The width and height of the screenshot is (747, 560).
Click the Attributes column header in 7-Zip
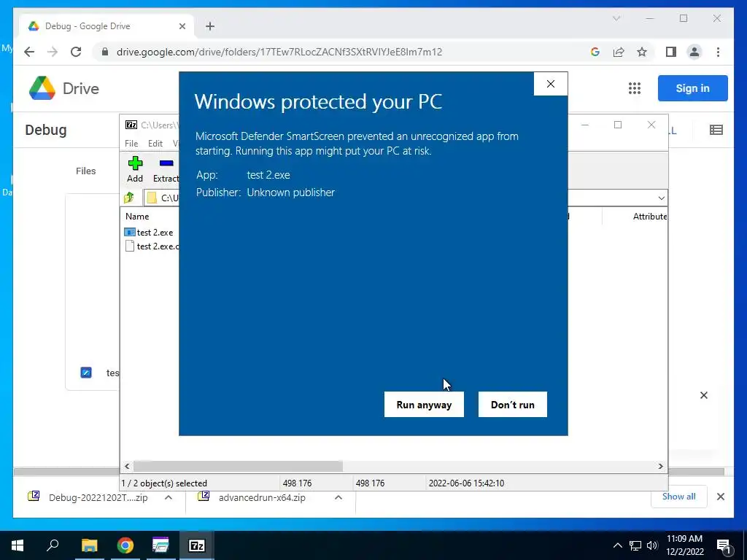649,216
